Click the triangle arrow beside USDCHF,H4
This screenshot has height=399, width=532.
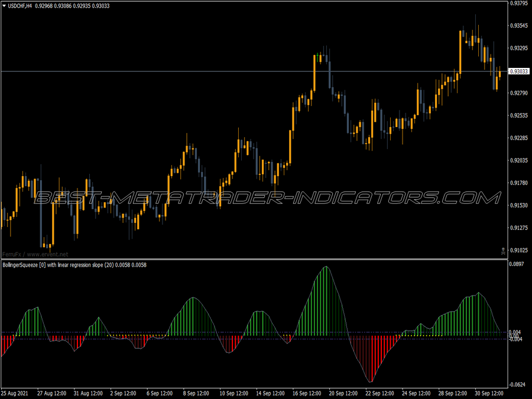[4, 6]
